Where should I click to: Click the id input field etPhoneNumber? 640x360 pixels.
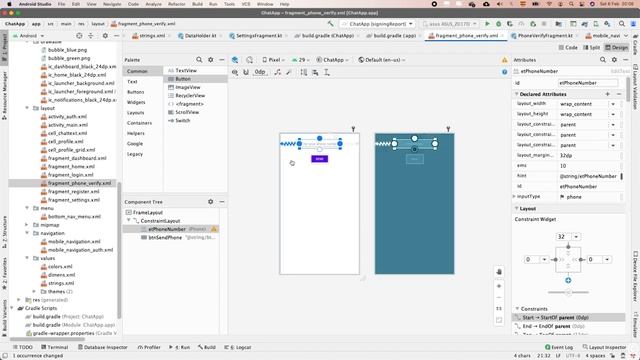click(x=588, y=83)
